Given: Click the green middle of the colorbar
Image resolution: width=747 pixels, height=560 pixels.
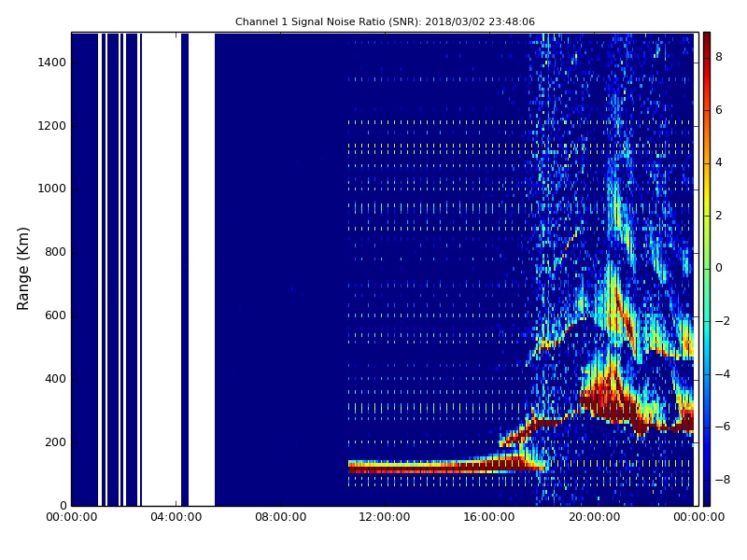Looking at the screenshot, I should click(707, 269).
